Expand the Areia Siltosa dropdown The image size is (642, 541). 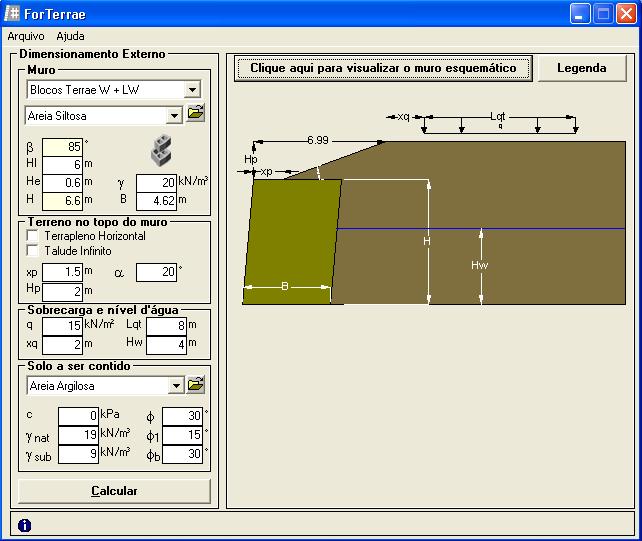[174, 115]
